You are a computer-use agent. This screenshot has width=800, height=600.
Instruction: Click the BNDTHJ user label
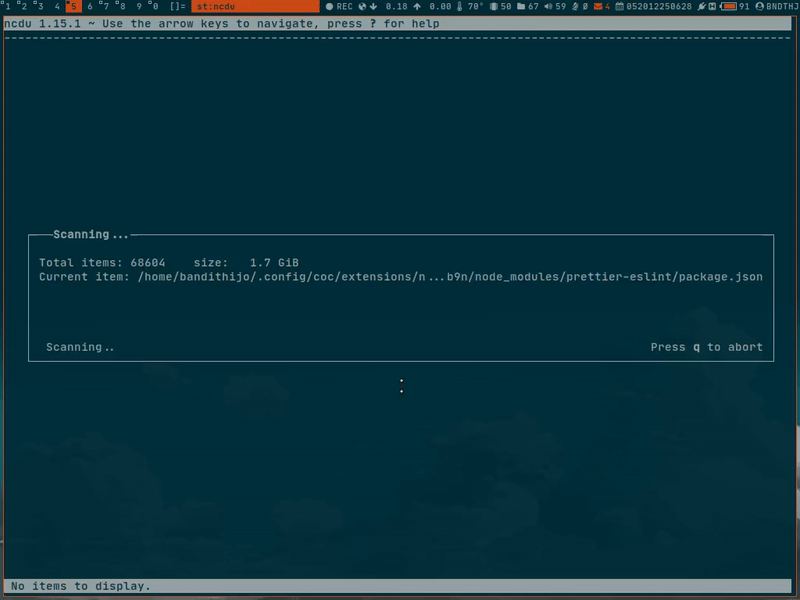pos(781,7)
